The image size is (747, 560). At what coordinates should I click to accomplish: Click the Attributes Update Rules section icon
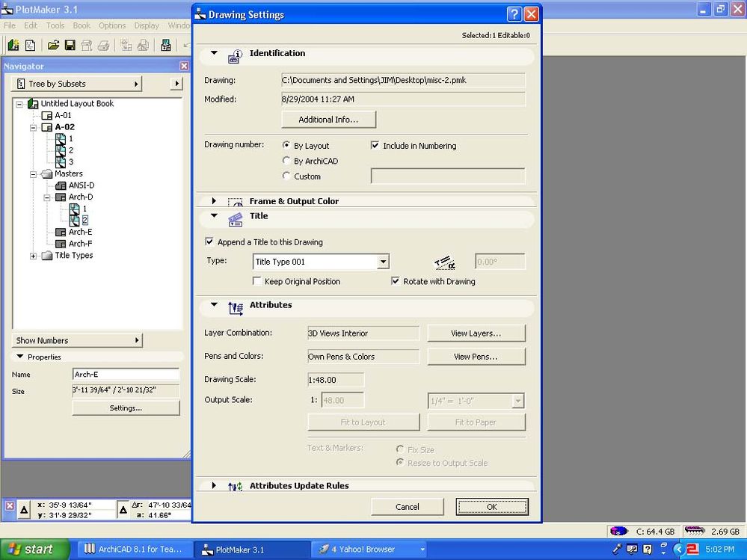coord(235,486)
